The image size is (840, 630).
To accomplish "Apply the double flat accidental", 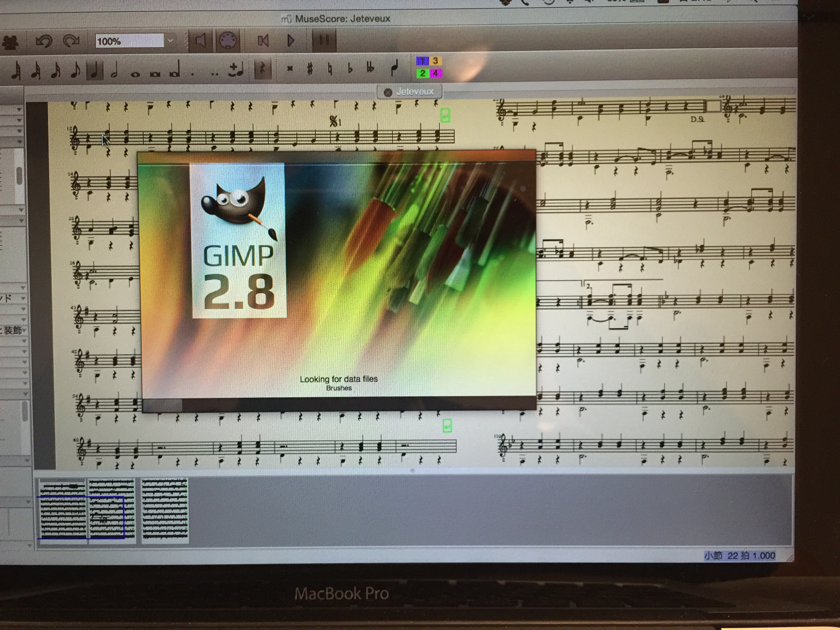I will 370,68.
